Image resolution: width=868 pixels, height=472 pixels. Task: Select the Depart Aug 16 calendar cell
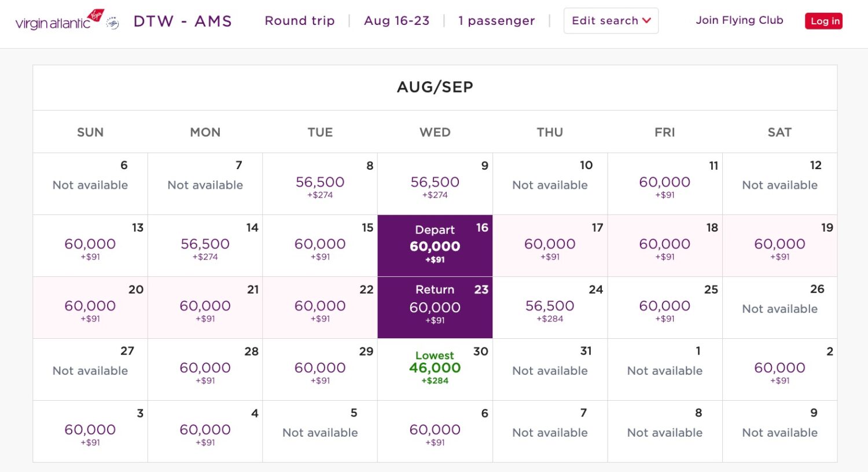pyautogui.click(x=435, y=245)
